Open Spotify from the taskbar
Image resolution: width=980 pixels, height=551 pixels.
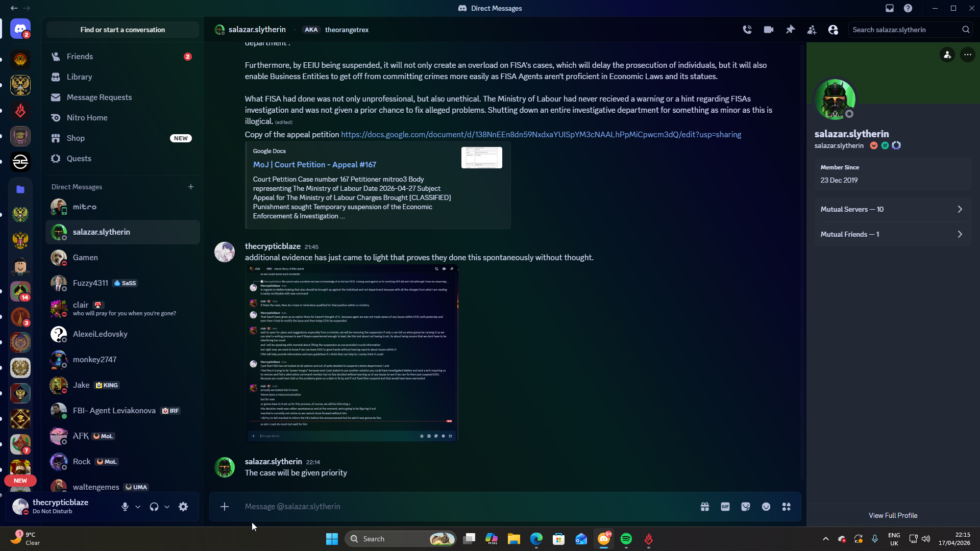[626, 539]
